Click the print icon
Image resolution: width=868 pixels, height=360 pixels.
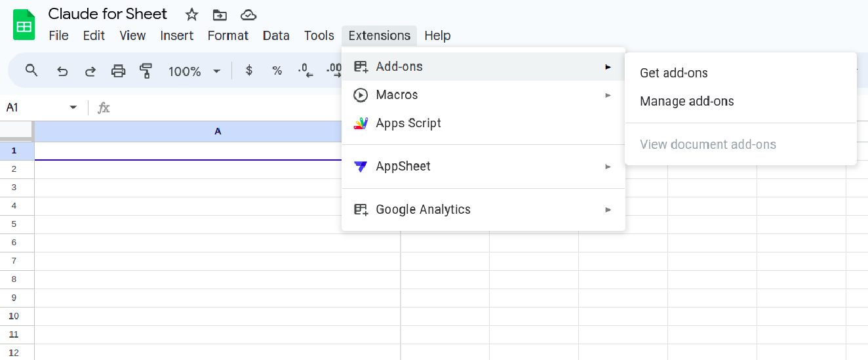(x=118, y=71)
